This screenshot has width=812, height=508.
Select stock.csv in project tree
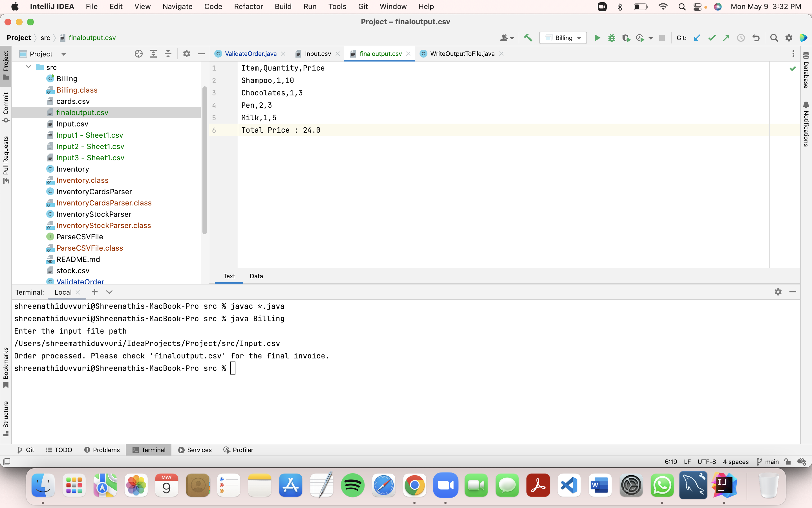click(x=73, y=270)
